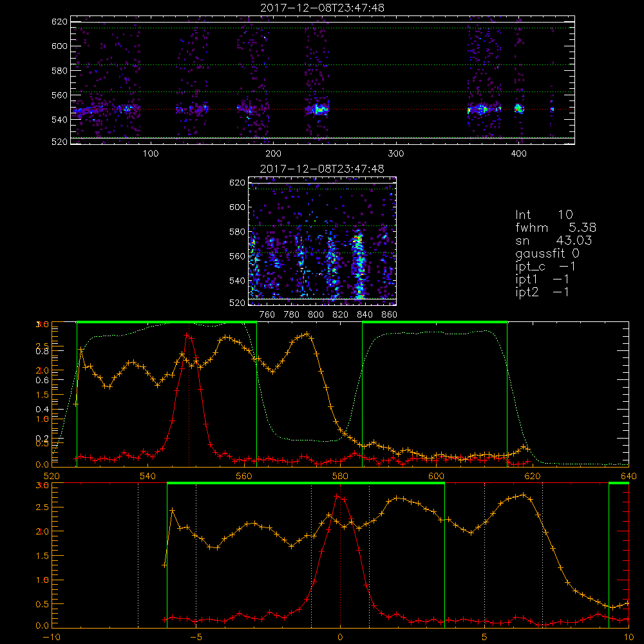Click the red curve peak in third plot
Image resolution: width=644 pixels, height=644 pixels.
coord(187,335)
